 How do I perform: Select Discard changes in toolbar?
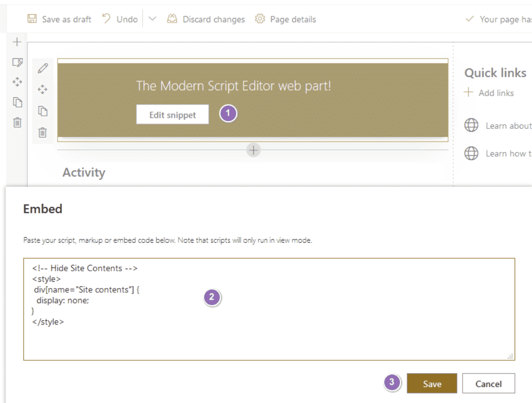(x=206, y=19)
